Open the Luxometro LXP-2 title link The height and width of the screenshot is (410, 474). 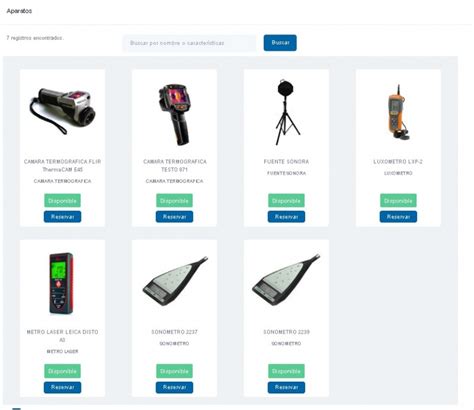(398, 162)
